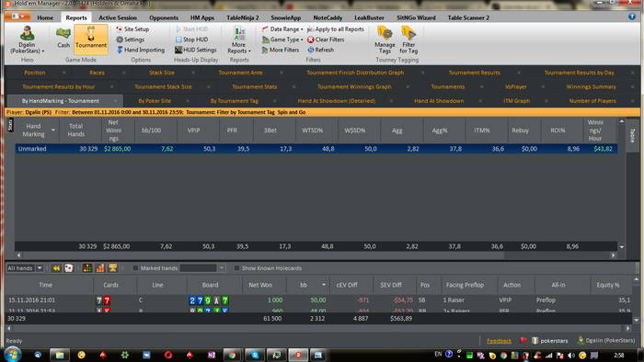The width and height of the screenshot is (644, 362).
Task: Open the Dgalin (PokerStars) hero dropdown
Action: click(27, 40)
